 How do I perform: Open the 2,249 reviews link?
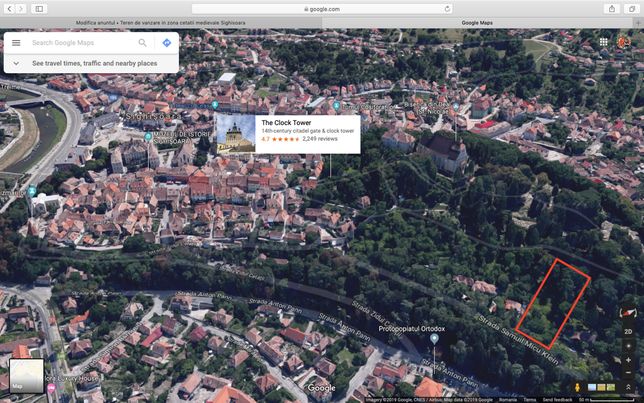[x=320, y=139]
